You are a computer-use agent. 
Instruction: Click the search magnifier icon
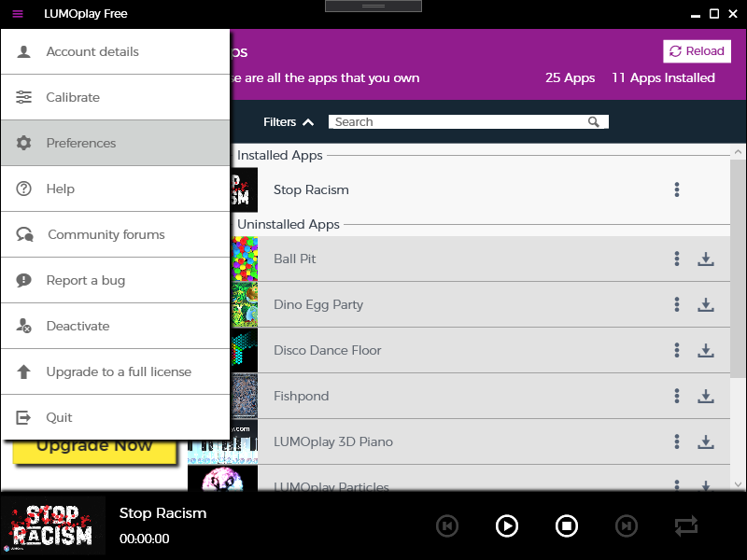[x=593, y=122]
